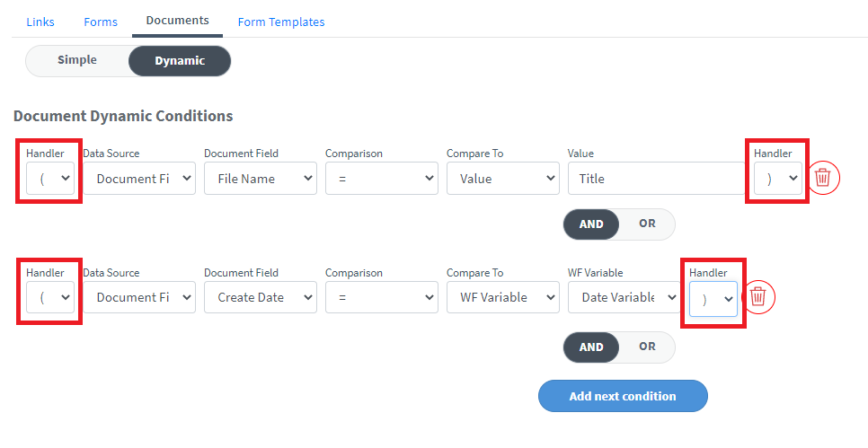Viewport: 868px width, 448px height.
Task: Open first row's closing Handler dropdown
Action: pyautogui.click(x=778, y=178)
